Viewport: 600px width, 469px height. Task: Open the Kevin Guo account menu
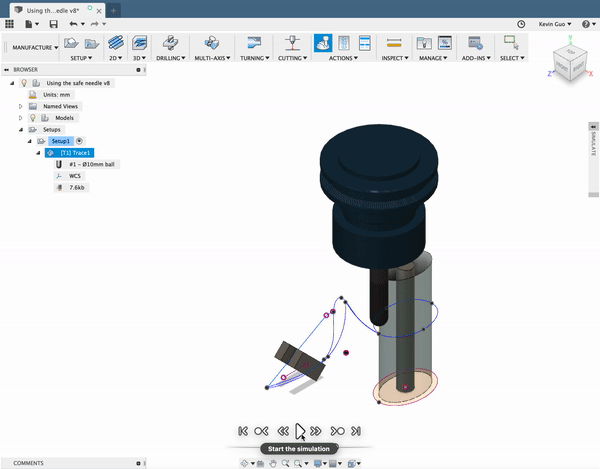pos(555,24)
